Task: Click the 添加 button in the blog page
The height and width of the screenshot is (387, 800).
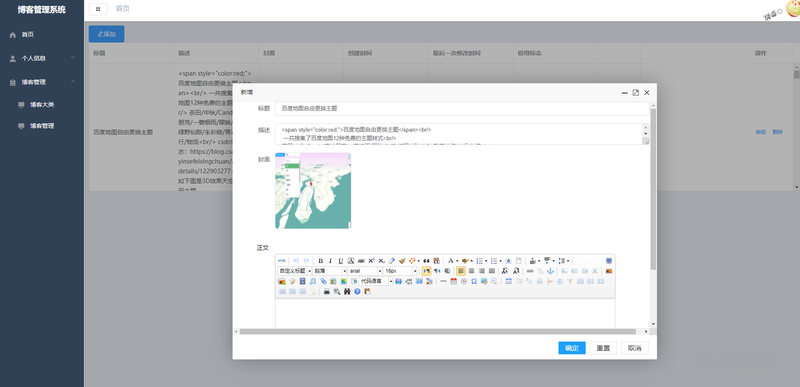Action: [x=106, y=34]
